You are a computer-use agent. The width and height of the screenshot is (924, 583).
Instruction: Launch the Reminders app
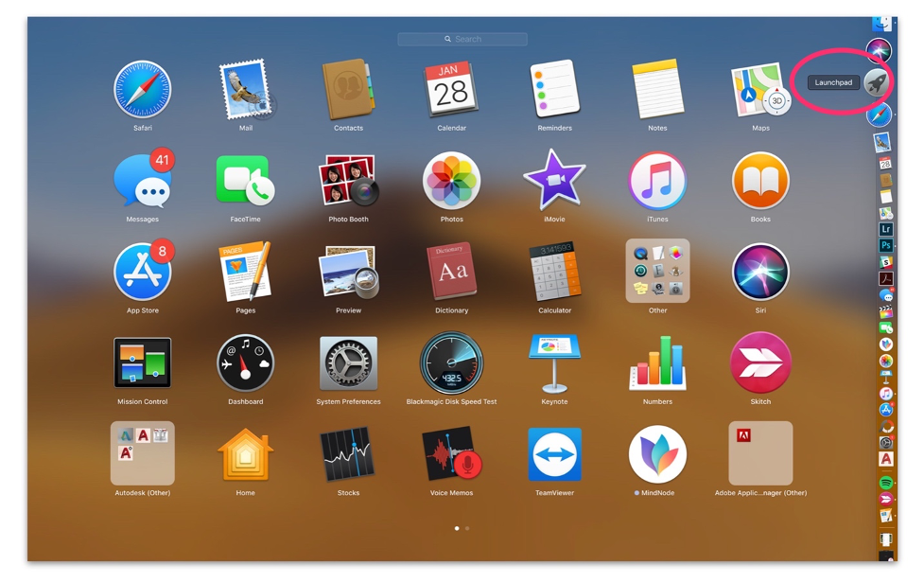click(x=554, y=88)
